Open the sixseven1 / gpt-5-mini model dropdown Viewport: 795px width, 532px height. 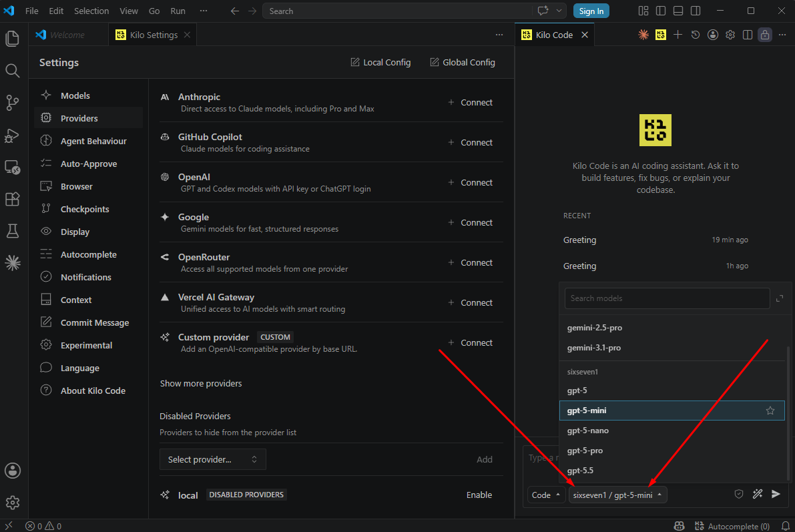tap(617, 495)
